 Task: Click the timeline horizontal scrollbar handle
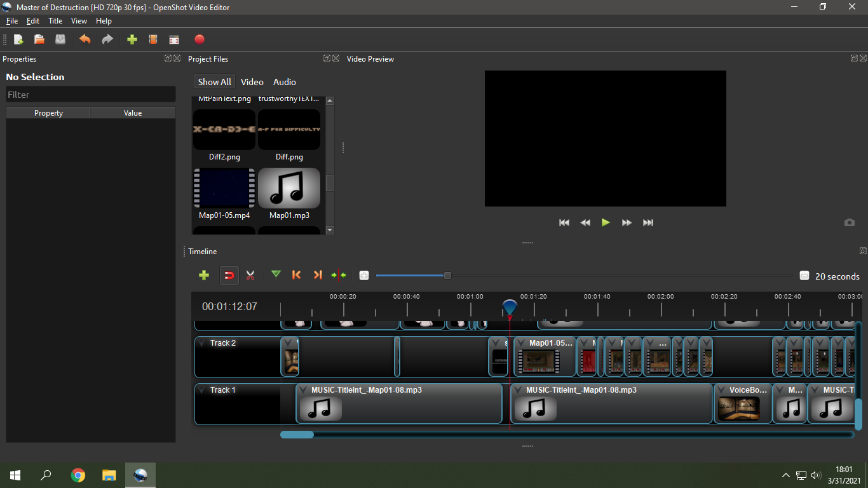coord(297,435)
